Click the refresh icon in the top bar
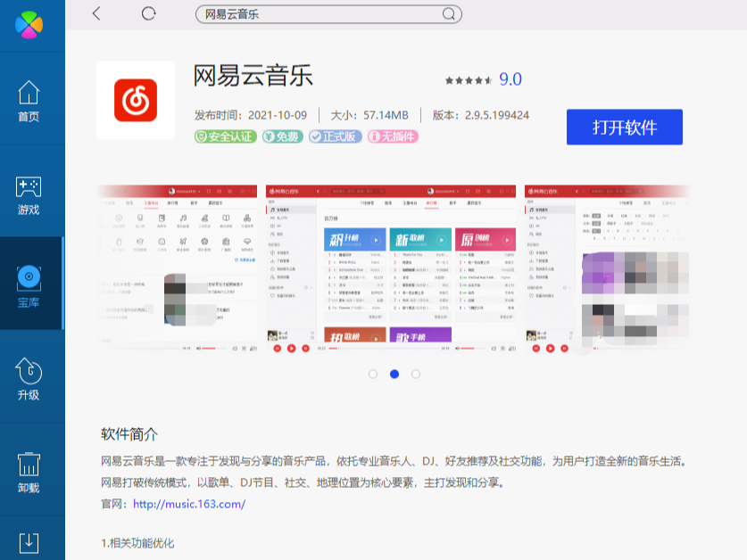 149,13
